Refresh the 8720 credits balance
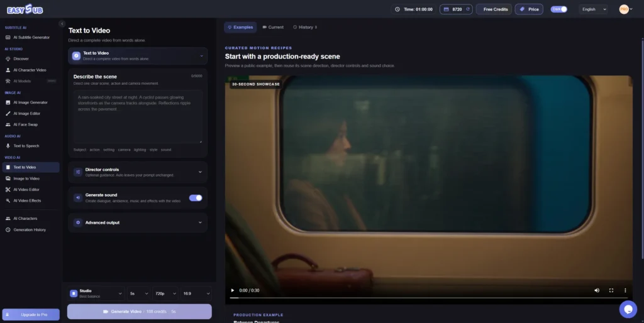This screenshot has height=323, width=644. pos(468,9)
